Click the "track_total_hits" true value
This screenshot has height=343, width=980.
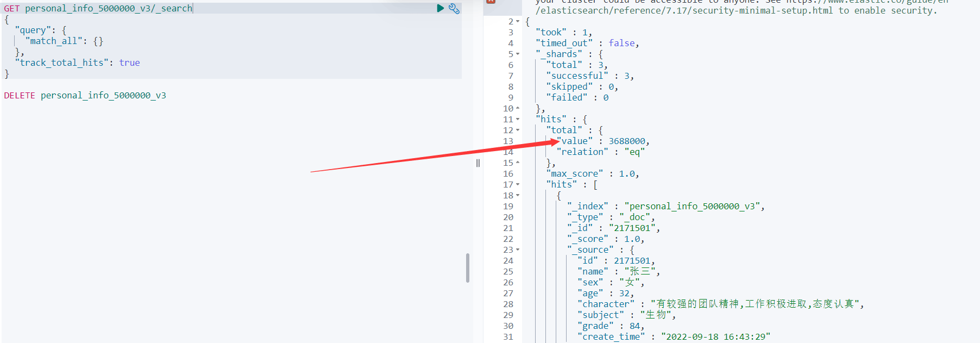[x=129, y=63]
